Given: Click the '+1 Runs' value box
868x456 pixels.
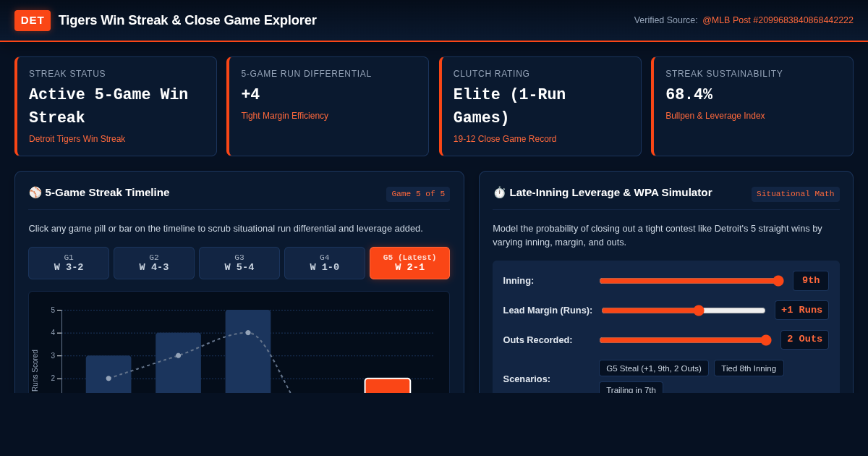Looking at the screenshot, I should tap(801, 311).
